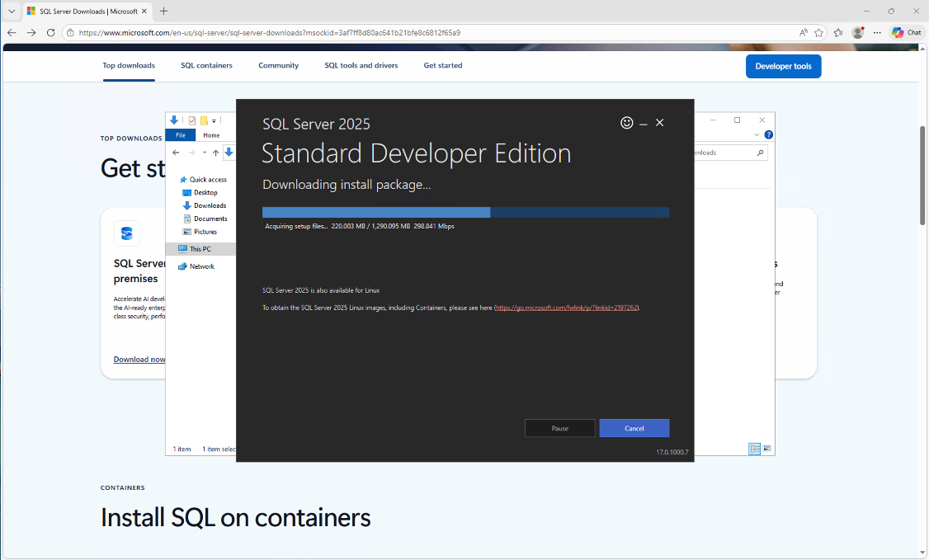
Task: Open the Customize Quick Access Toolbar dropdown
Action: pos(214,120)
